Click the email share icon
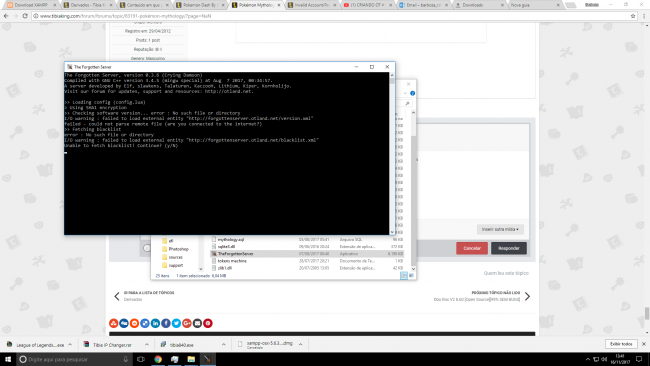 pyautogui.click(x=197, y=323)
